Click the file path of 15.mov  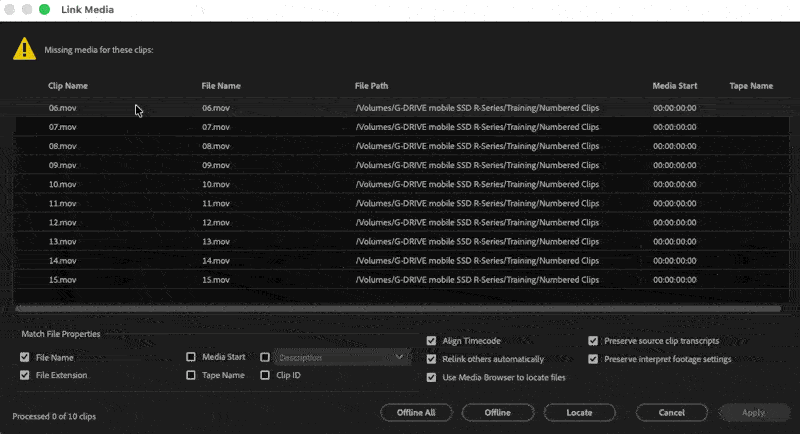477,279
